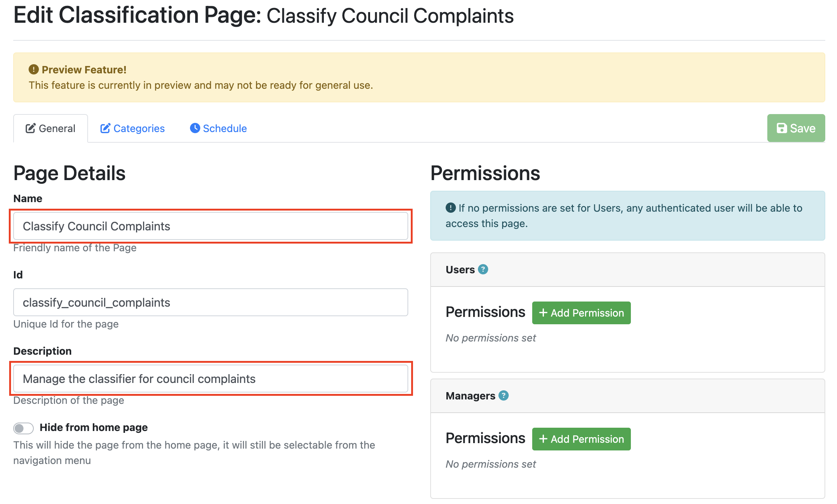Click the Hide from home page label
Screen dimensions: 837x504
click(x=94, y=427)
